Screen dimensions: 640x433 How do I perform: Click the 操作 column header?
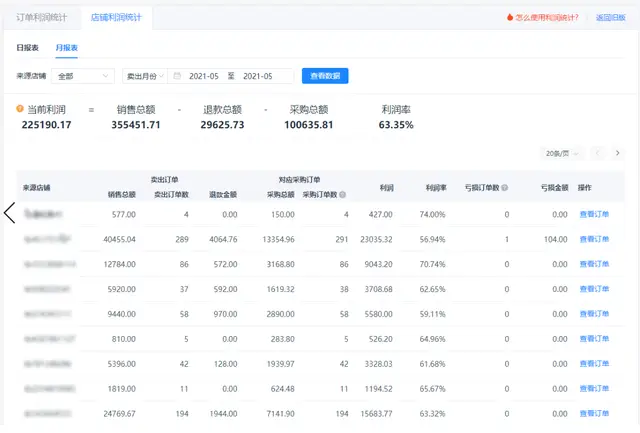coord(584,188)
